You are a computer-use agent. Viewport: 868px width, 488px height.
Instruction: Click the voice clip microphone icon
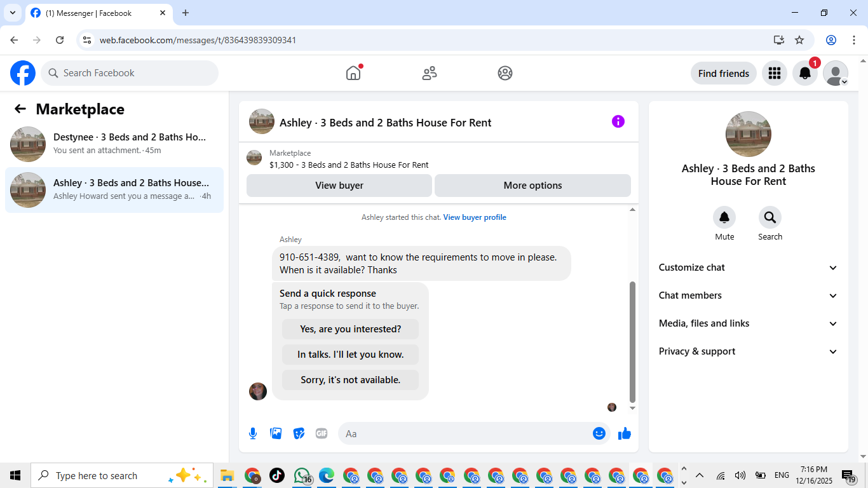(x=253, y=433)
